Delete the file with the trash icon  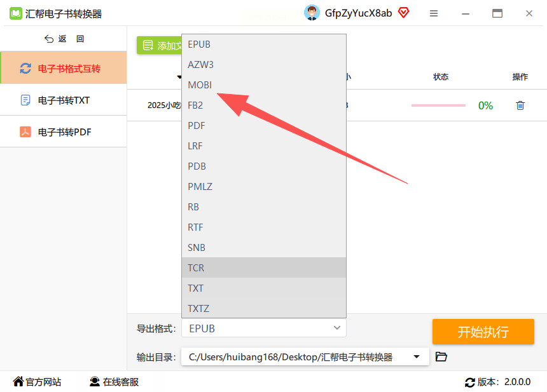[520, 105]
